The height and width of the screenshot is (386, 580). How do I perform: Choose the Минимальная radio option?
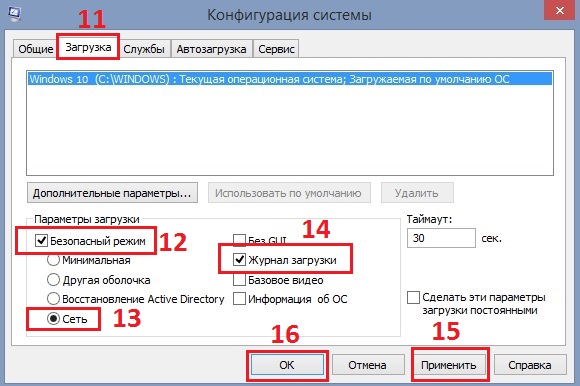point(53,260)
